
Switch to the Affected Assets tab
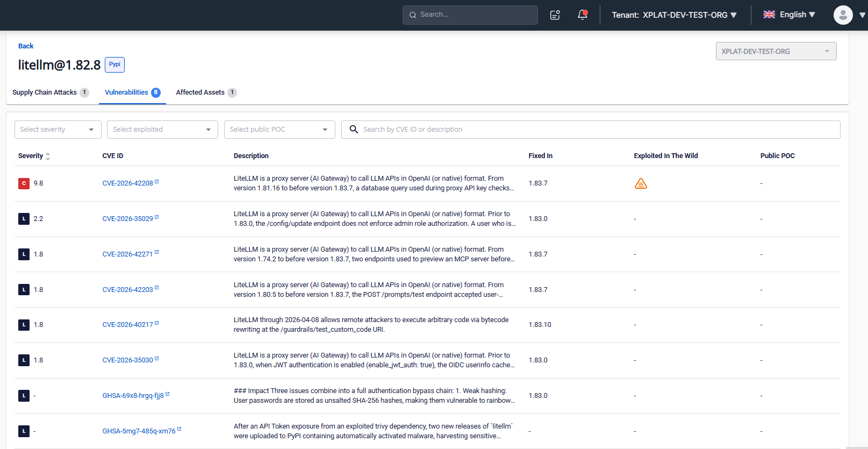[206, 92]
